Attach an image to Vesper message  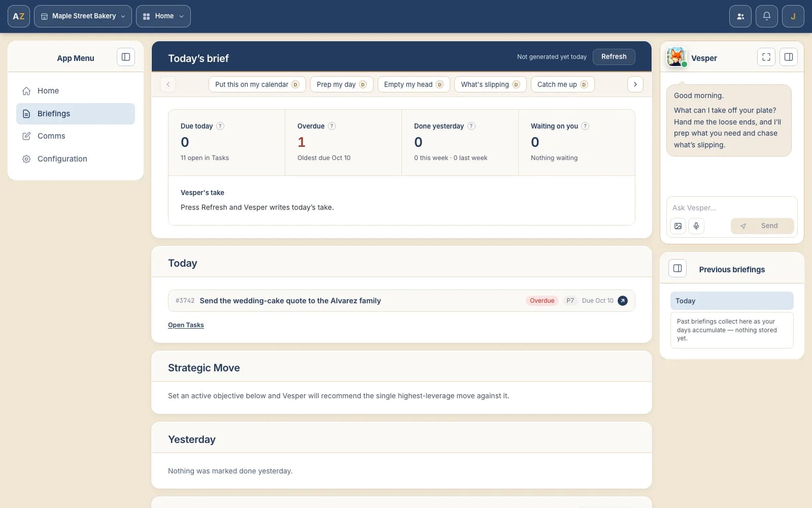tap(678, 226)
